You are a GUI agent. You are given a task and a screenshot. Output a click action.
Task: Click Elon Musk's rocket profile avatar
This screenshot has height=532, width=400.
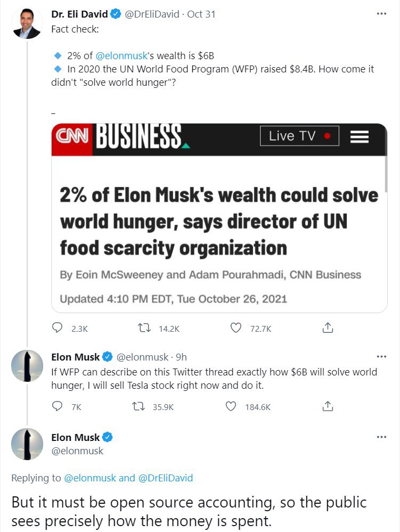click(x=27, y=366)
